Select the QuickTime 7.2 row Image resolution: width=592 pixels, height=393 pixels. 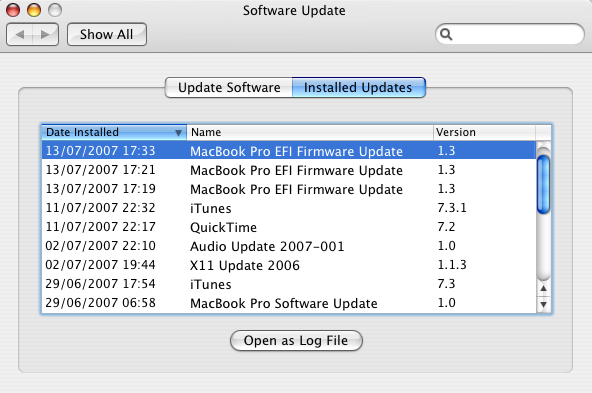(x=289, y=227)
